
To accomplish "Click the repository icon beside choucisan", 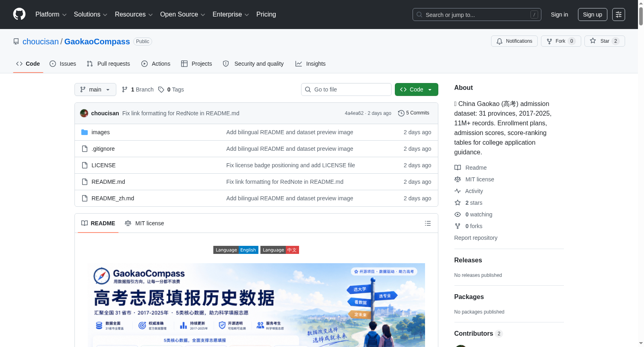I will click(16, 42).
